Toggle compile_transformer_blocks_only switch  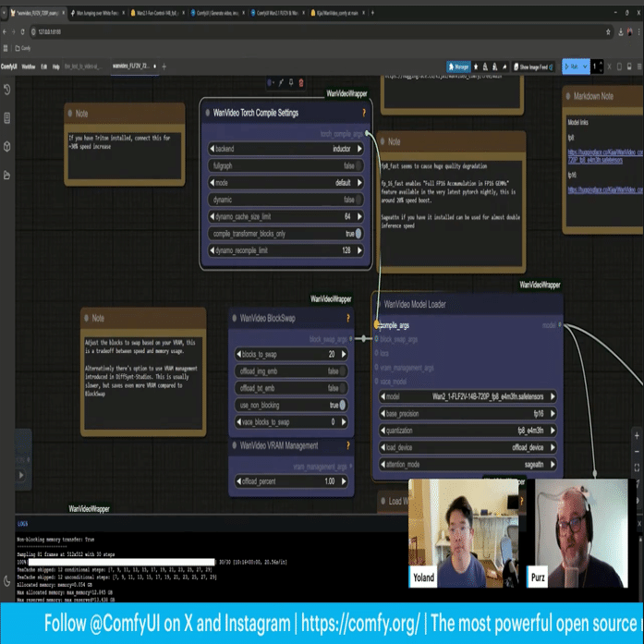tap(286, 234)
